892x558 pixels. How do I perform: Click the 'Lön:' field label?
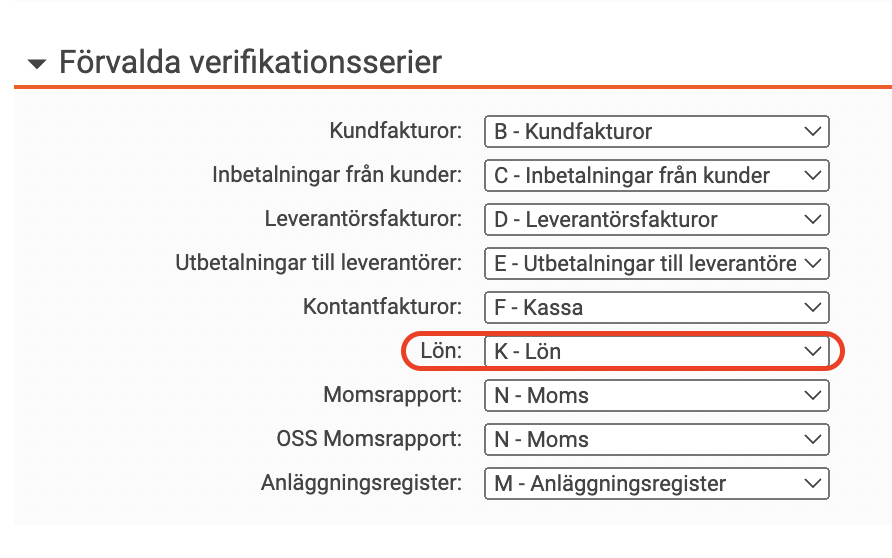(442, 352)
